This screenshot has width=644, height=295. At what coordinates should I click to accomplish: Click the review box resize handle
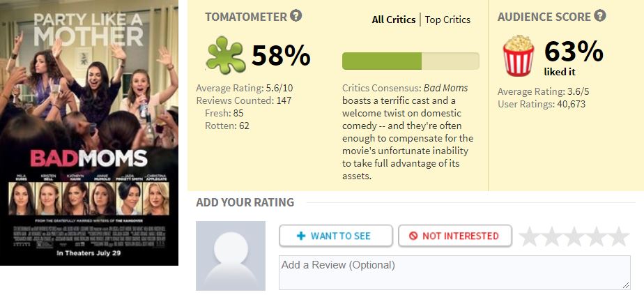point(626,285)
